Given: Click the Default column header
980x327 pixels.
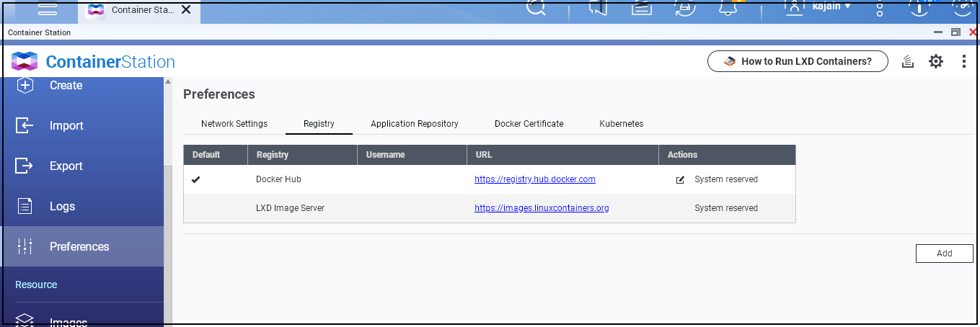Looking at the screenshot, I should [x=216, y=155].
